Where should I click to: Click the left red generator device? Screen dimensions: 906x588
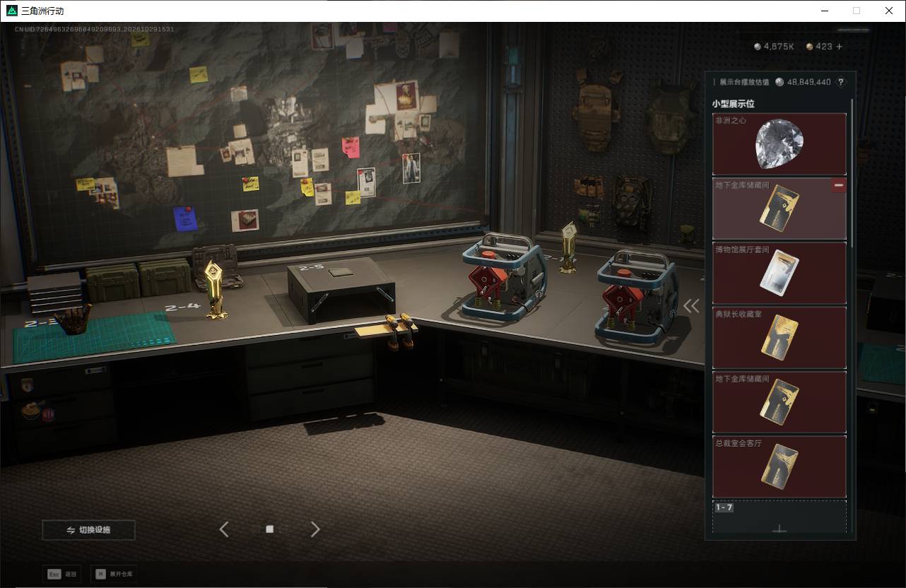pos(504,278)
